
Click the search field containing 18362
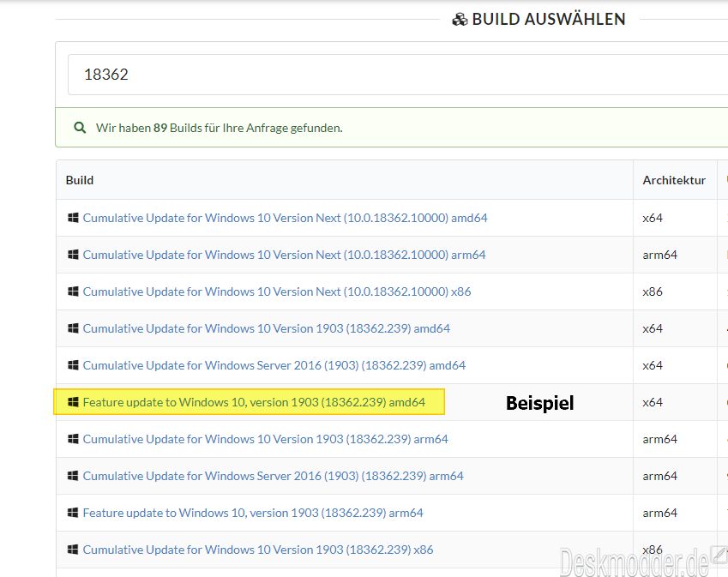(x=398, y=75)
